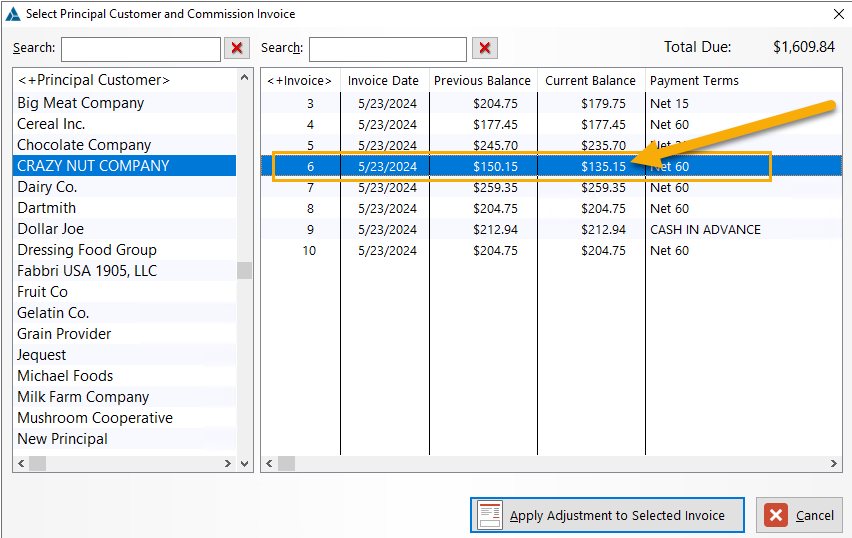Click the $179.75 current balance cell

603,103
